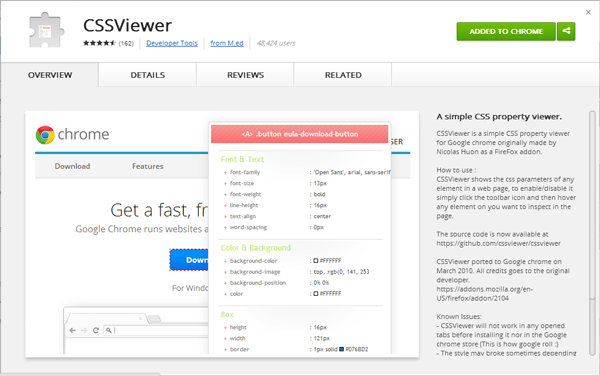Click the Chrome logo in the screenshot
Image resolution: width=600 pixels, height=376 pixels.
point(45,135)
